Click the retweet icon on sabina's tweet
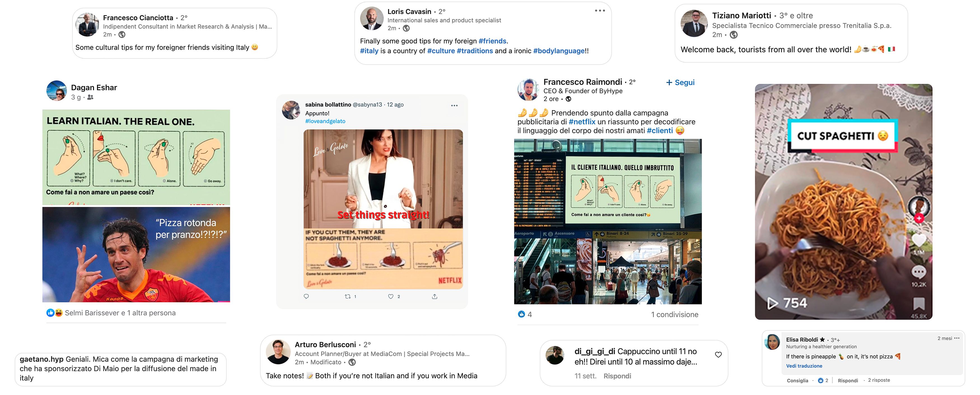The image size is (980, 395). [347, 296]
